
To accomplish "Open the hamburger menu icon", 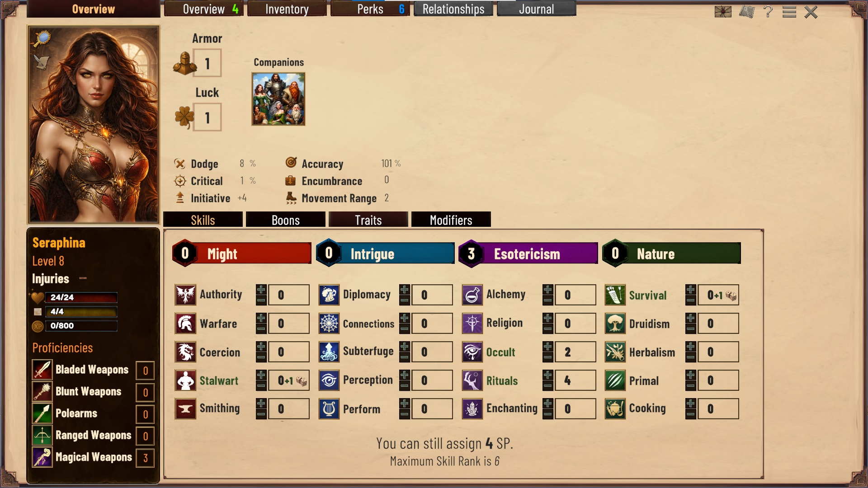I will [789, 12].
